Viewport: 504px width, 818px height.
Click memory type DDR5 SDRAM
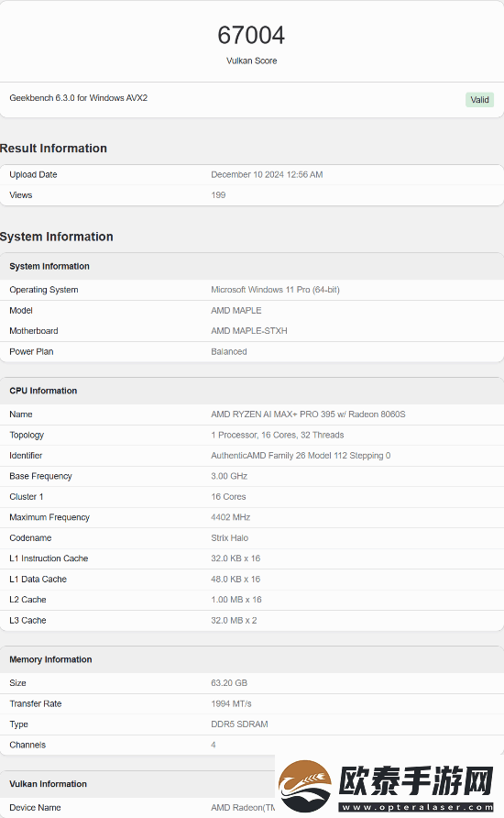coord(240,724)
